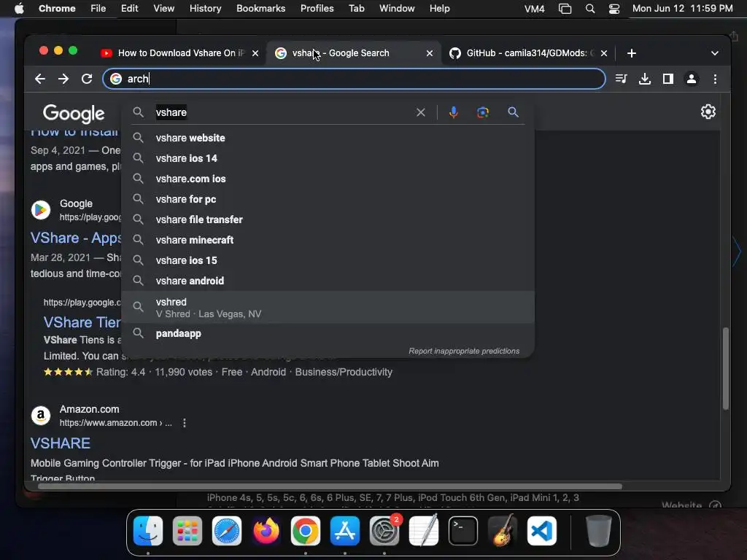
Task: Open TextEdit from the Dock
Action: (424, 531)
